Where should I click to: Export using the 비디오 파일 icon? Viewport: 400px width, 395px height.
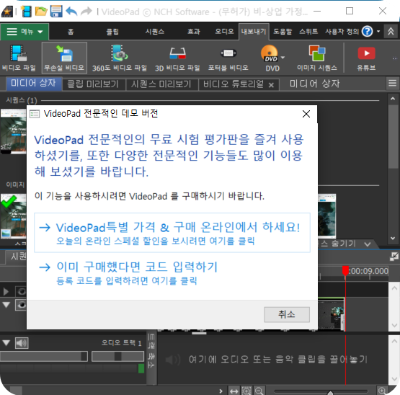click(x=19, y=58)
